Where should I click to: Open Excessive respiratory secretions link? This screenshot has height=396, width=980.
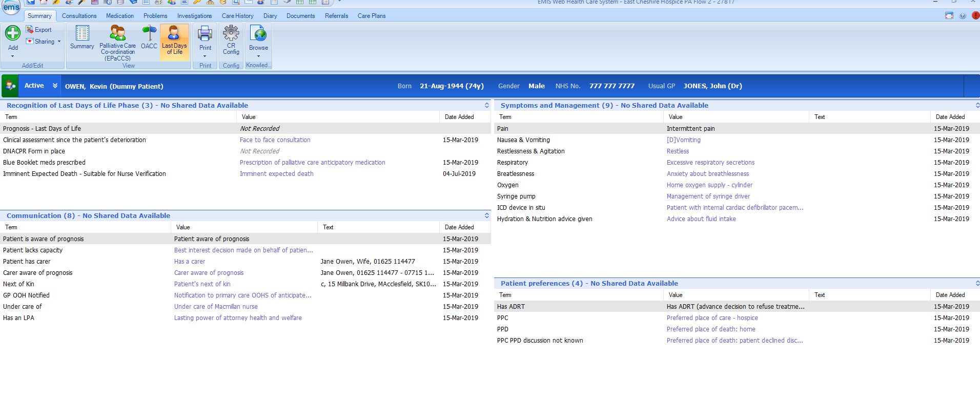(x=710, y=163)
